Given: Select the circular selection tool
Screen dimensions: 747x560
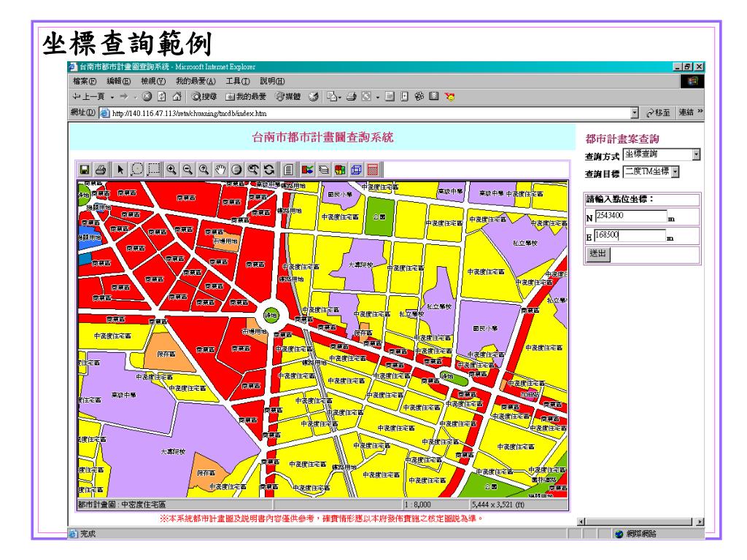Looking at the screenshot, I should tap(136, 170).
